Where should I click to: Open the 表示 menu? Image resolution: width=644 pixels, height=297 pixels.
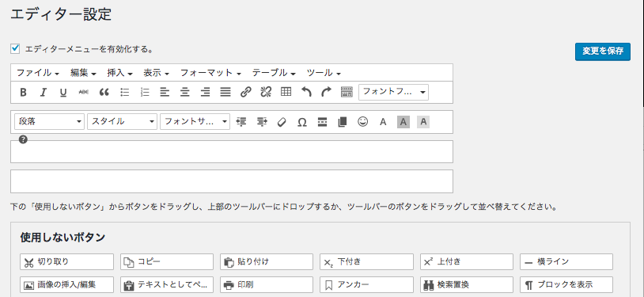tap(156, 73)
